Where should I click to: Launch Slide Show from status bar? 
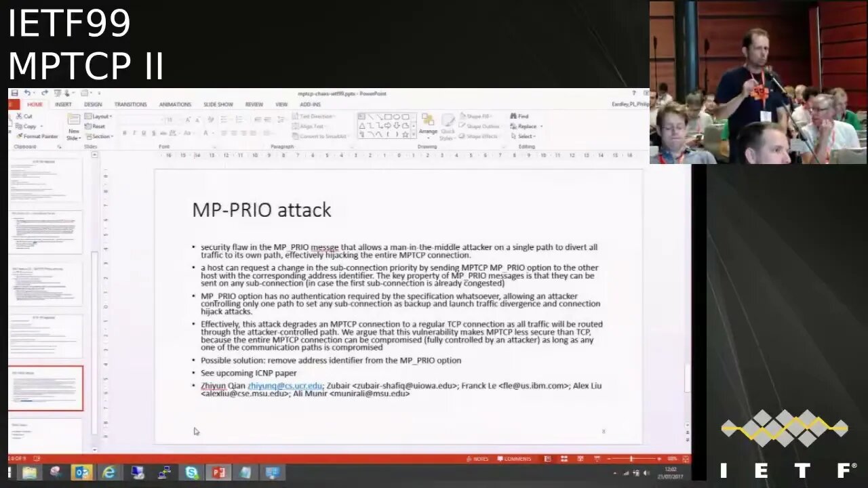597,459
